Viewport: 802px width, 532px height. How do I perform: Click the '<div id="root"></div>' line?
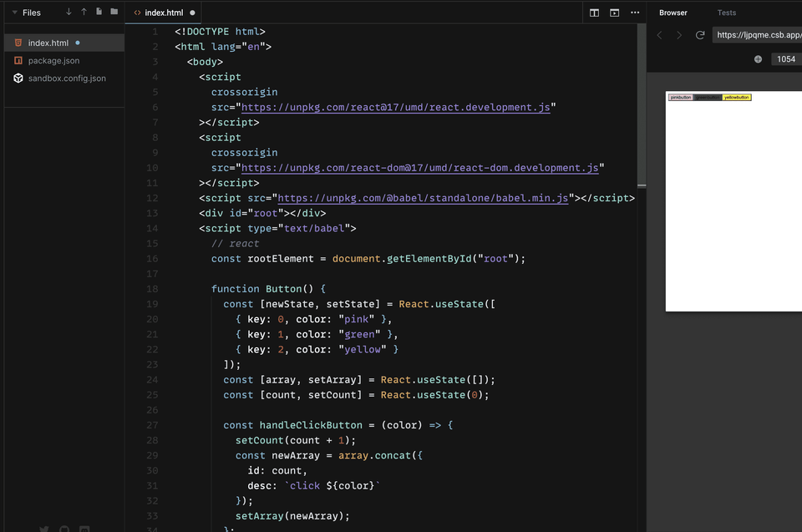(262, 213)
